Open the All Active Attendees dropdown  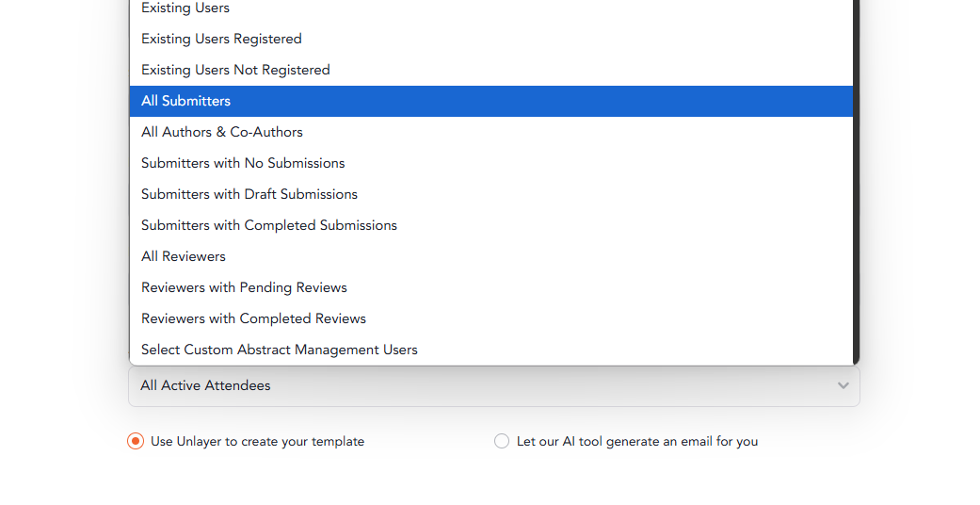click(x=493, y=386)
